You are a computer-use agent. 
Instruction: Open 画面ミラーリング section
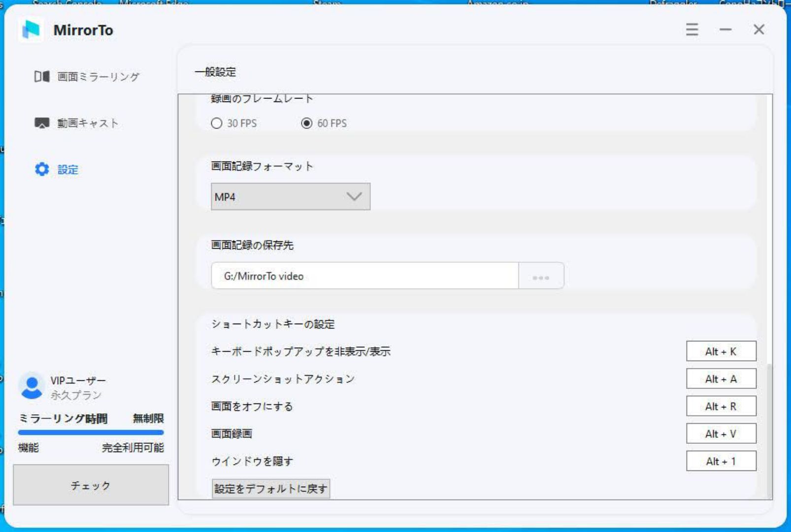coord(99,76)
